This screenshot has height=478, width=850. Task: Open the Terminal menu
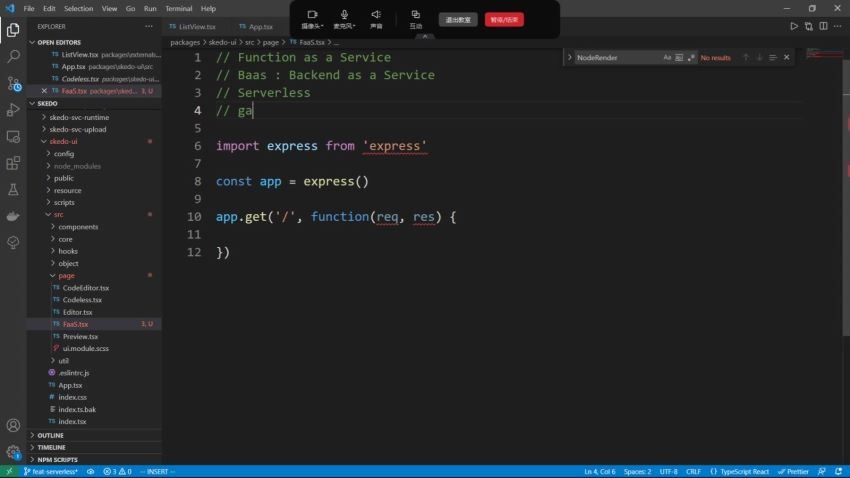tap(178, 8)
